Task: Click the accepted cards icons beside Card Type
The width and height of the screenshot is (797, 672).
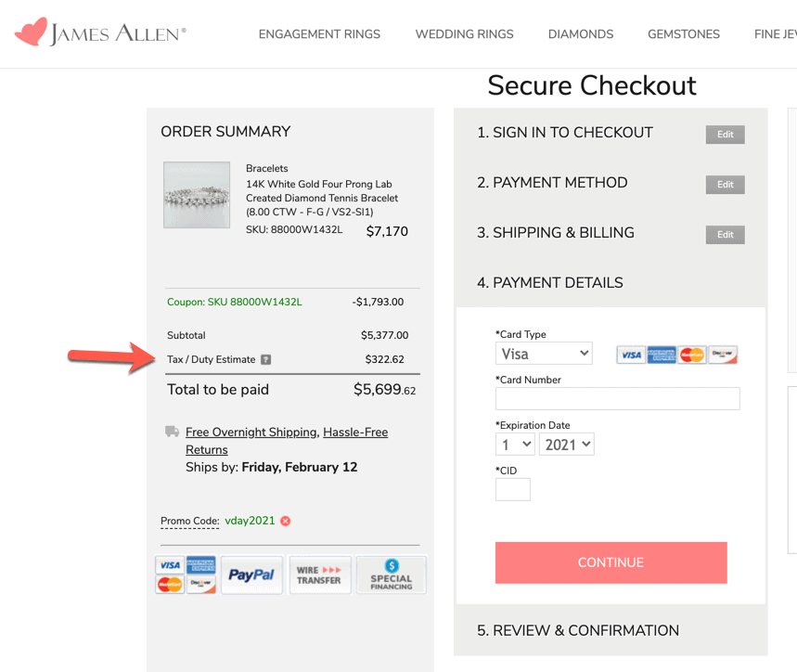Action: (676, 355)
